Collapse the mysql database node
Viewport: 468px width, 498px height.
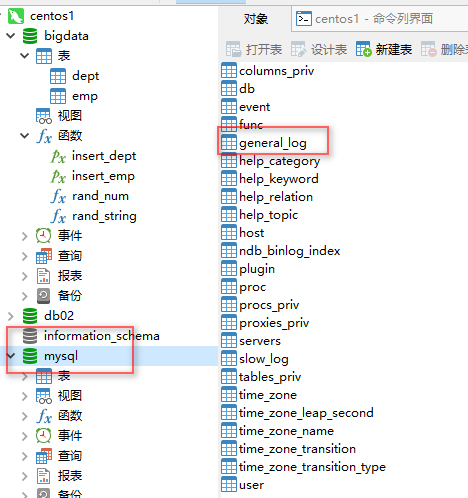click(11, 356)
